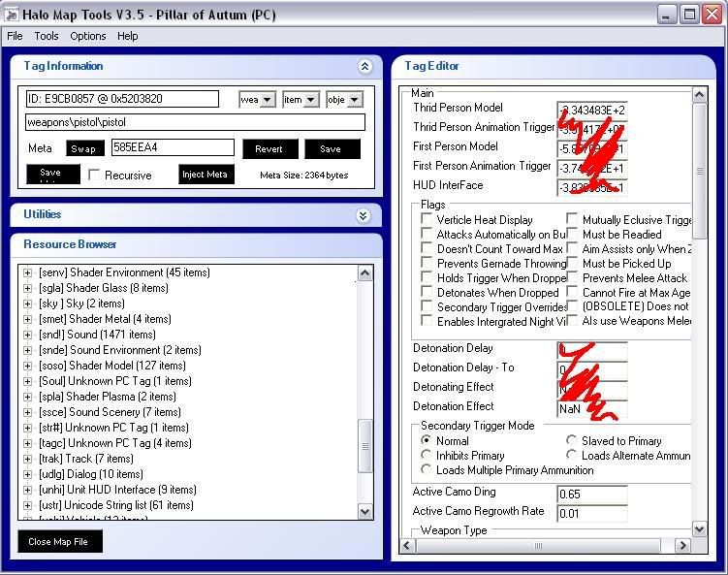The height and width of the screenshot is (575, 728).
Task: Expand [sgla] Shader Glass node
Action: 28,288
